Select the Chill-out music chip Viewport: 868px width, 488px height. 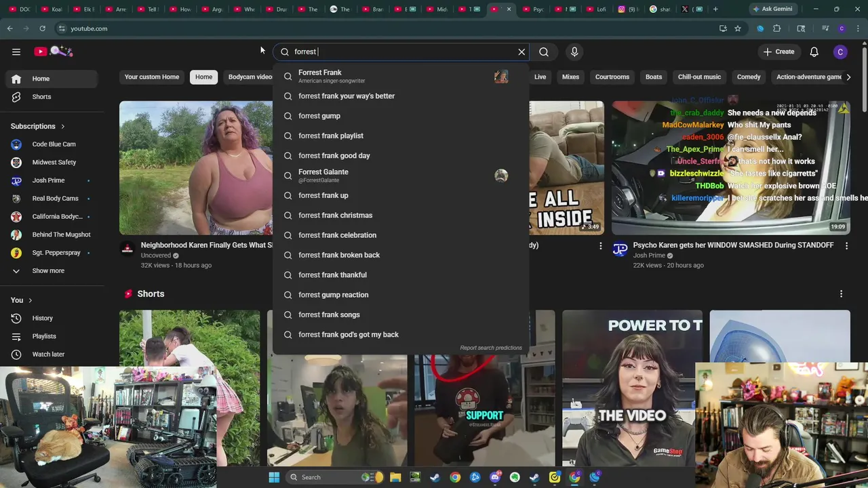699,77
